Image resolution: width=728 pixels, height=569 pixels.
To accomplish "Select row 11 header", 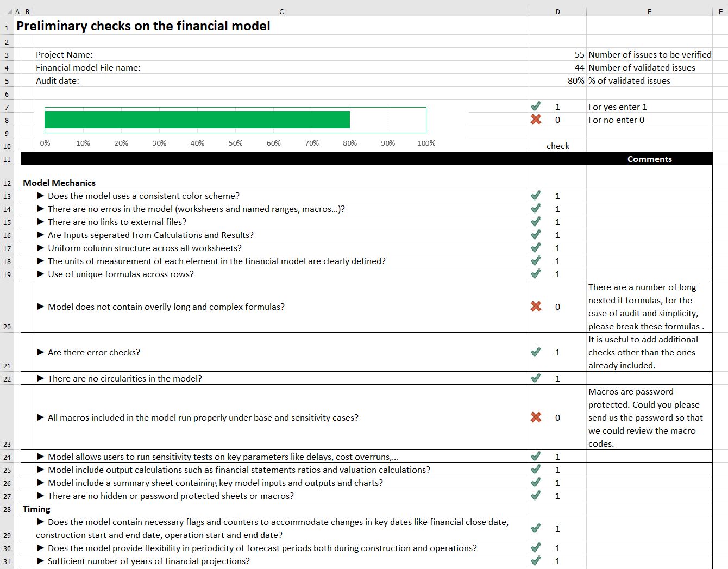I will 7,159.
